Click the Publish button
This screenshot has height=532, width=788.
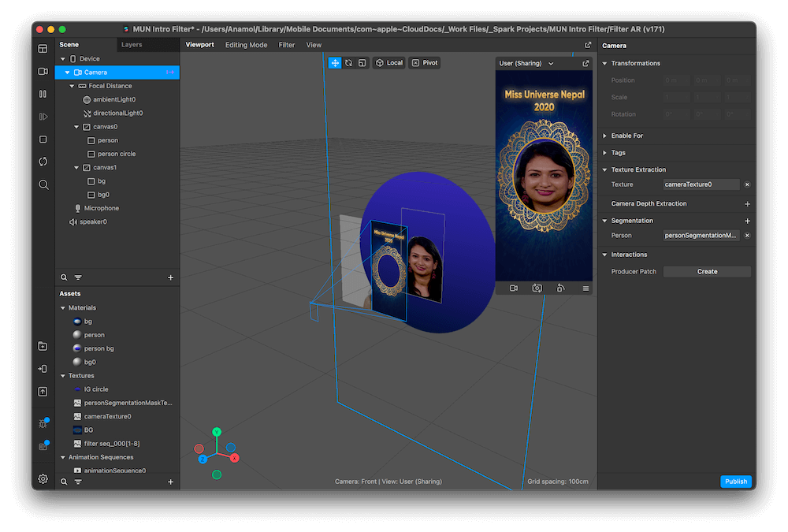point(735,482)
